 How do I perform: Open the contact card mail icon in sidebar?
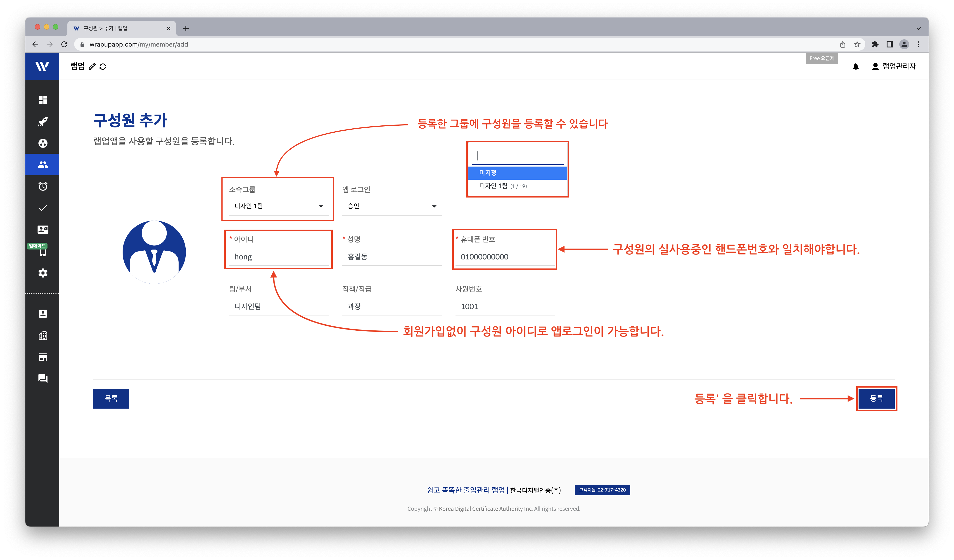coord(43,229)
